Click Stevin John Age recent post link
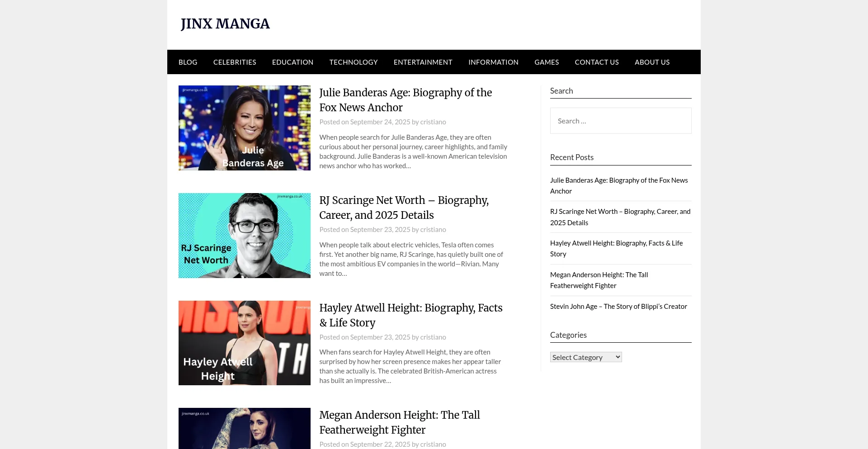Image resolution: width=868 pixels, height=449 pixels. 618,306
